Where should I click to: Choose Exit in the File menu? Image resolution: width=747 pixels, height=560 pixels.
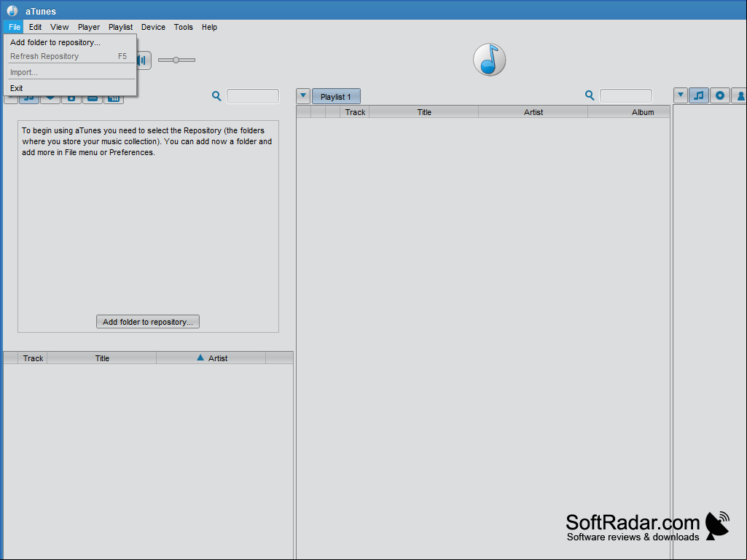click(x=70, y=88)
